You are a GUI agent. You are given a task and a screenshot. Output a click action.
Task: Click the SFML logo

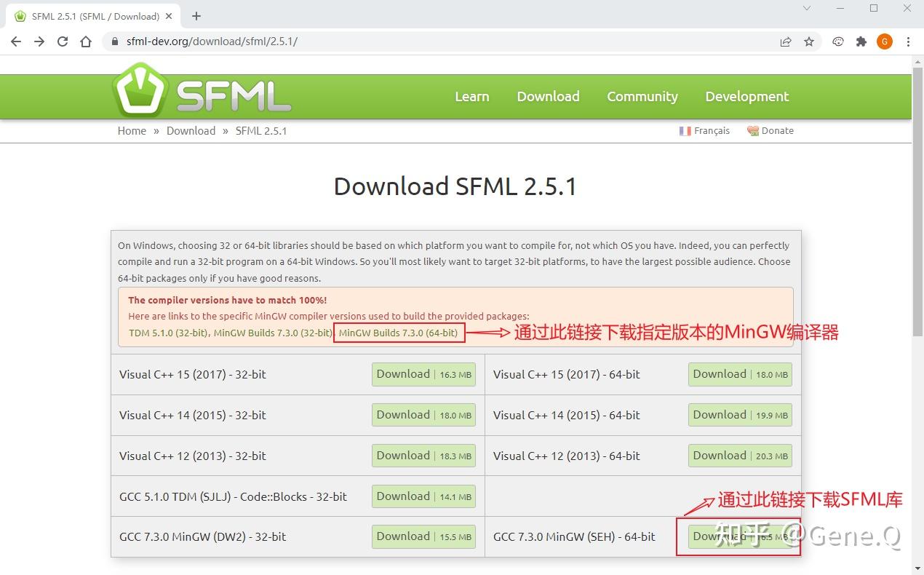pos(202,90)
